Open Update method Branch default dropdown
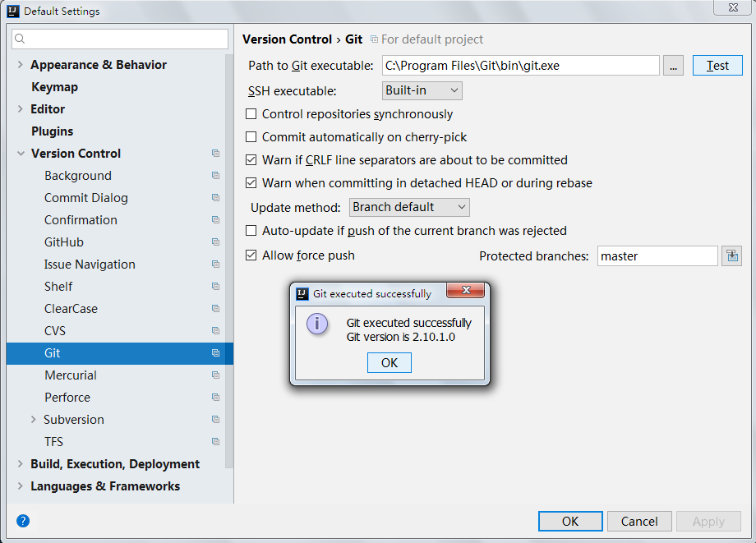The height and width of the screenshot is (543, 756). point(409,207)
